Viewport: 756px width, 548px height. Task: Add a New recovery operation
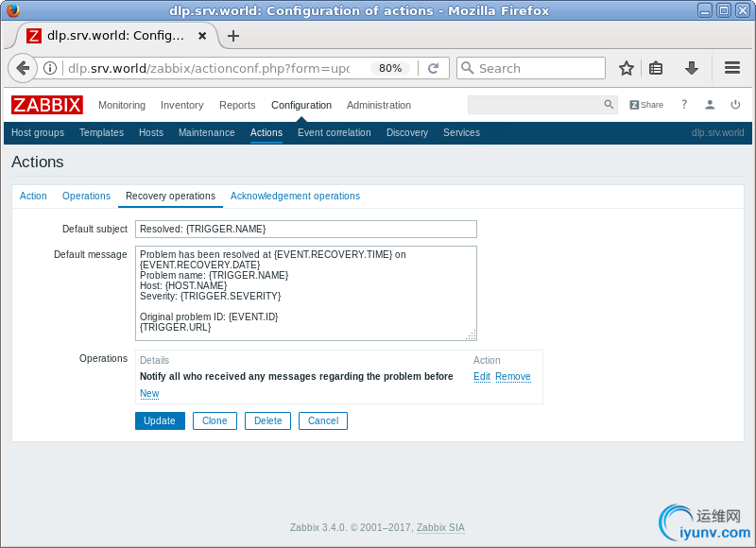click(x=149, y=393)
